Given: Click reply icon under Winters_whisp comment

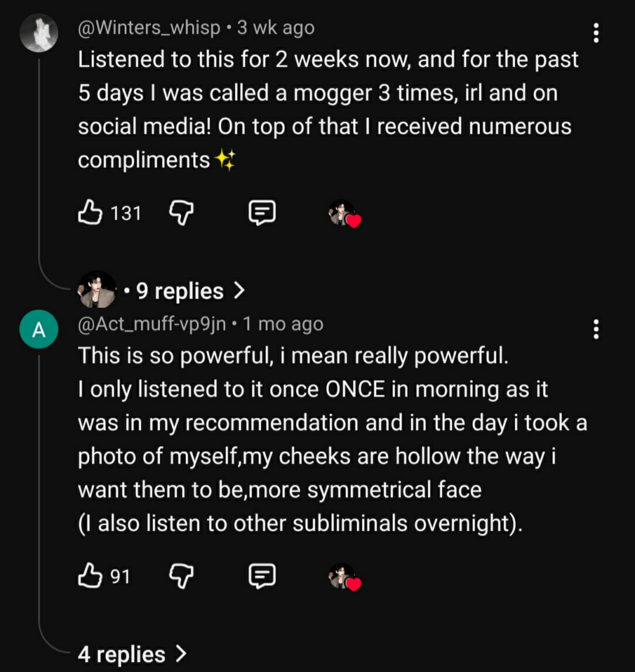Looking at the screenshot, I should tap(262, 212).
